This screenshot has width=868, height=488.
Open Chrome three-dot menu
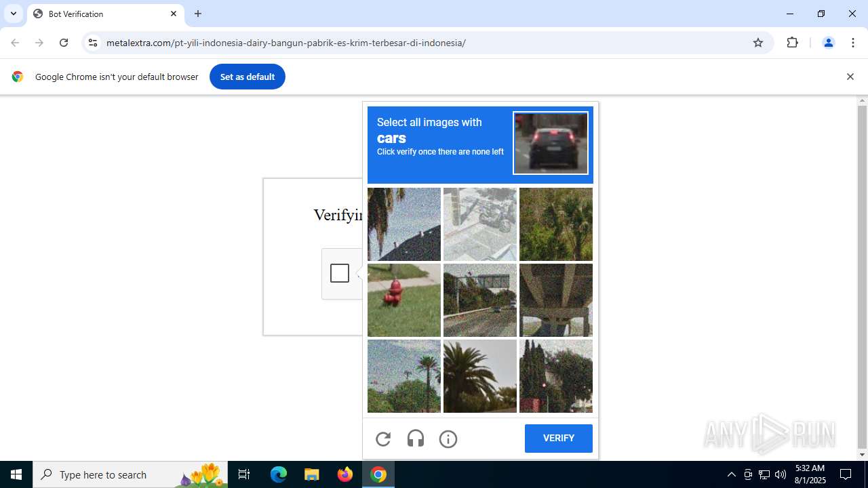coord(852,43)
